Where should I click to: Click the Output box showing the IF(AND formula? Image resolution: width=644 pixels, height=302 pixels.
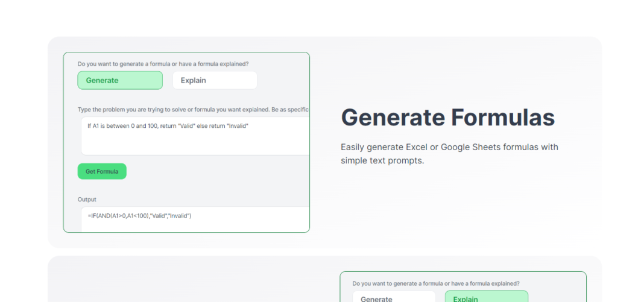(195, 218)
